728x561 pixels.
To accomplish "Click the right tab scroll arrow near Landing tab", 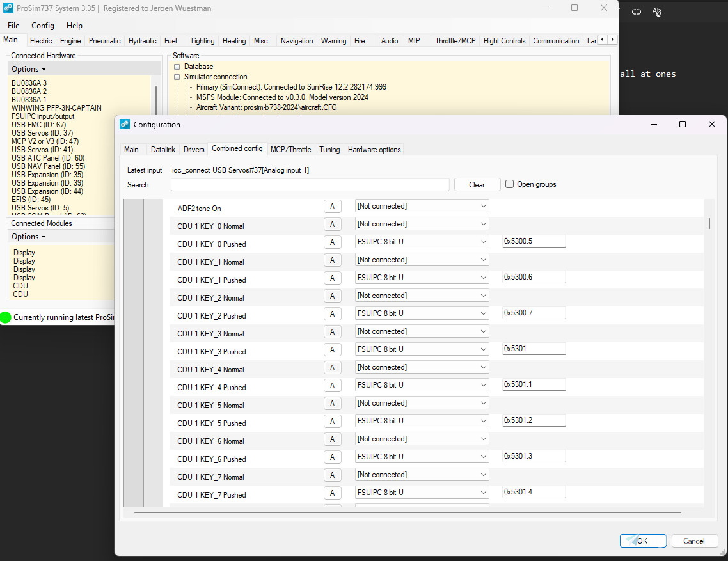I will (x=612, y=38).
